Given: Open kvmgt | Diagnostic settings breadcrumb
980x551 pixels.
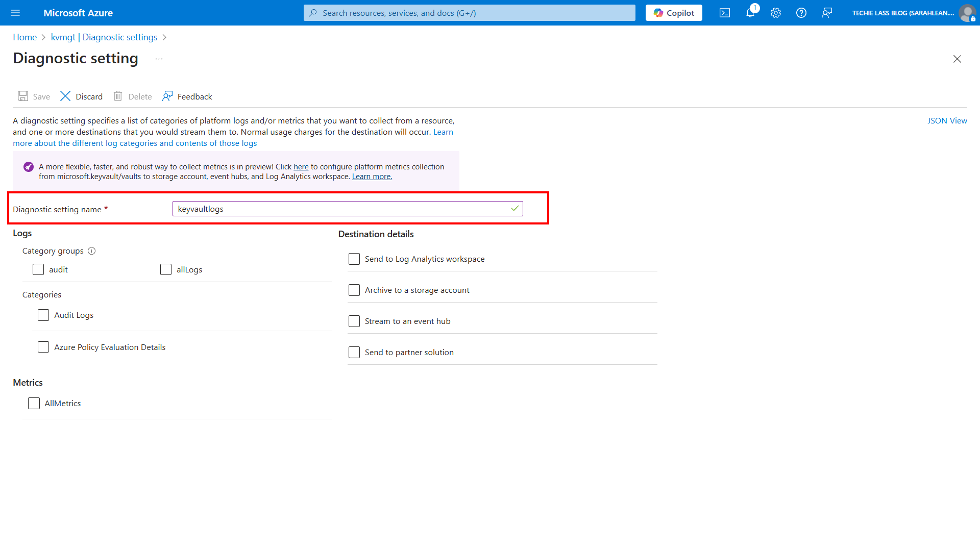Looking at the screenshot, I should [x=104, y=37].
